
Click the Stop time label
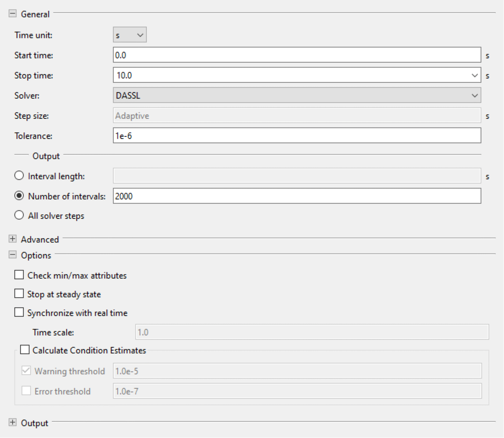point(34,76)
